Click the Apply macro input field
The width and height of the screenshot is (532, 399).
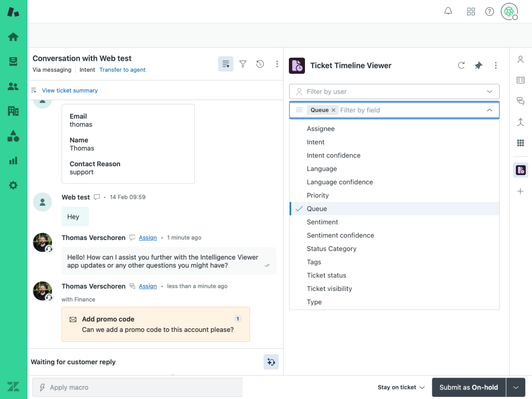[x=138, y=387]
